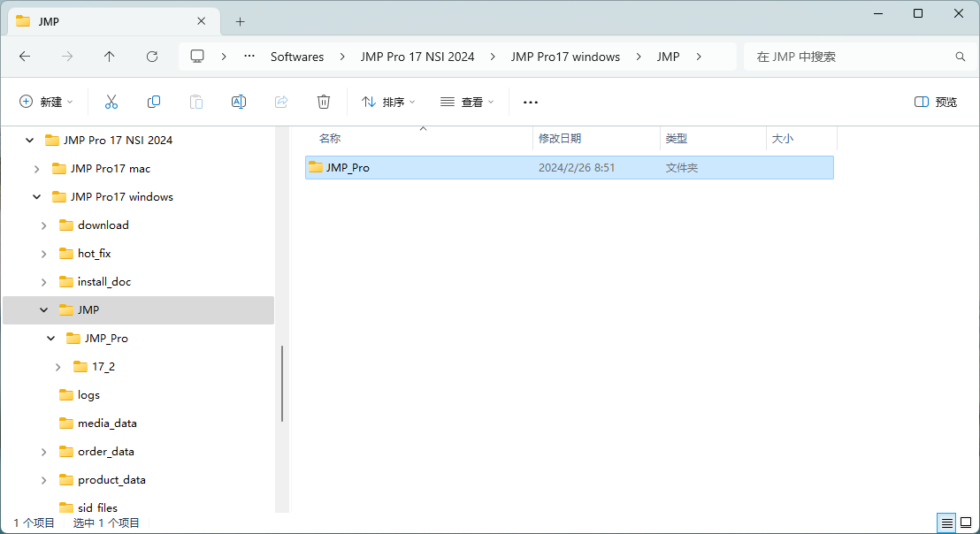Screen dimensions: 980x534
Task: Select JMP Pro17 mac in tree
Action: point(110,169)
